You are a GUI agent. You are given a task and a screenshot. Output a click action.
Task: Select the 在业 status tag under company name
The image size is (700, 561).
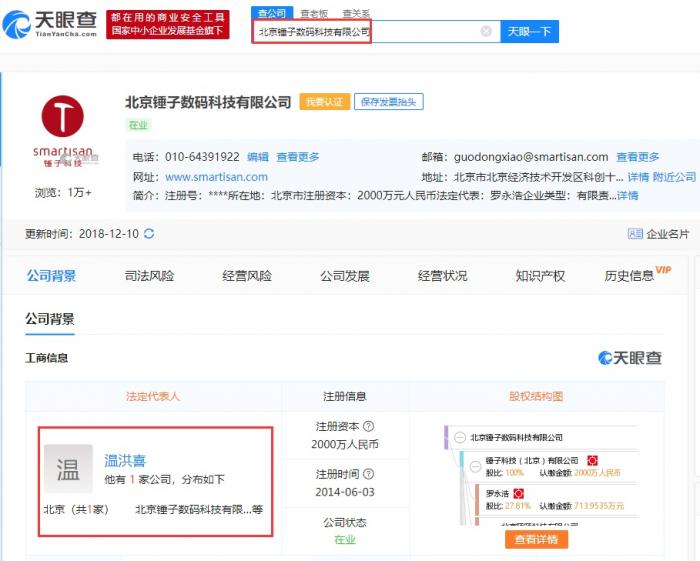pyautogui.click(x=138, y=125)
